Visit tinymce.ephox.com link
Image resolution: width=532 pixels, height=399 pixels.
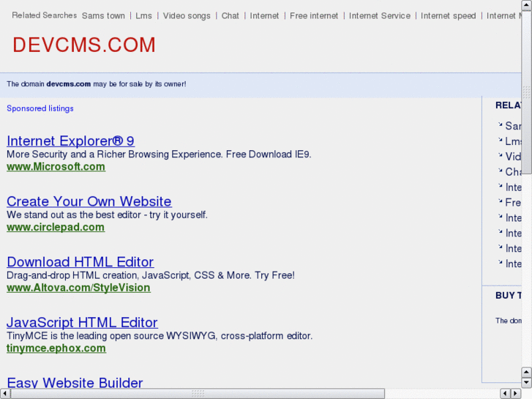tap(56, 348)
